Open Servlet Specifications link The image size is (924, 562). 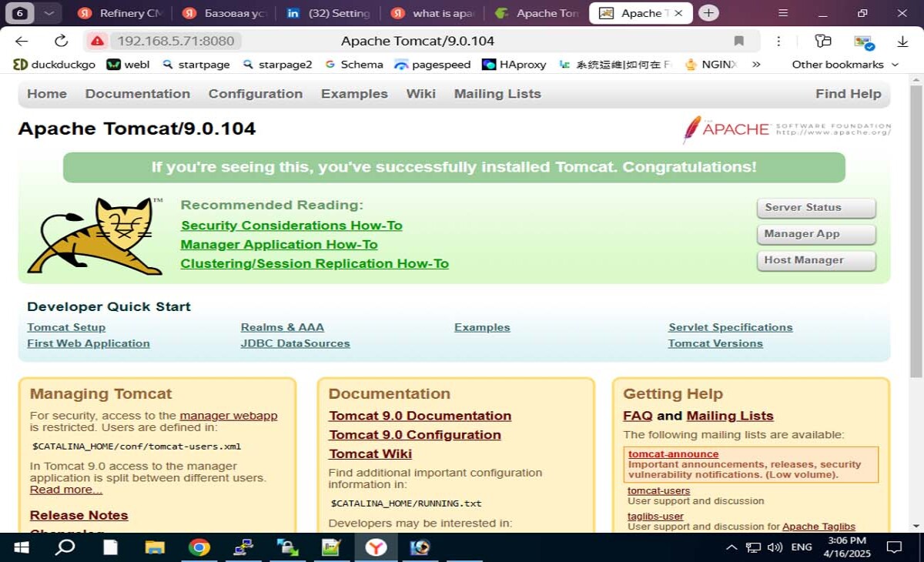(731, 327)
